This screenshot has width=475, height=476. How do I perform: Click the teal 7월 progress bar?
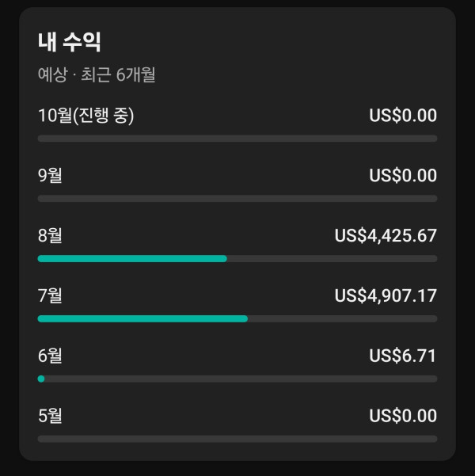pyautogui.click(x=142, y=318)
